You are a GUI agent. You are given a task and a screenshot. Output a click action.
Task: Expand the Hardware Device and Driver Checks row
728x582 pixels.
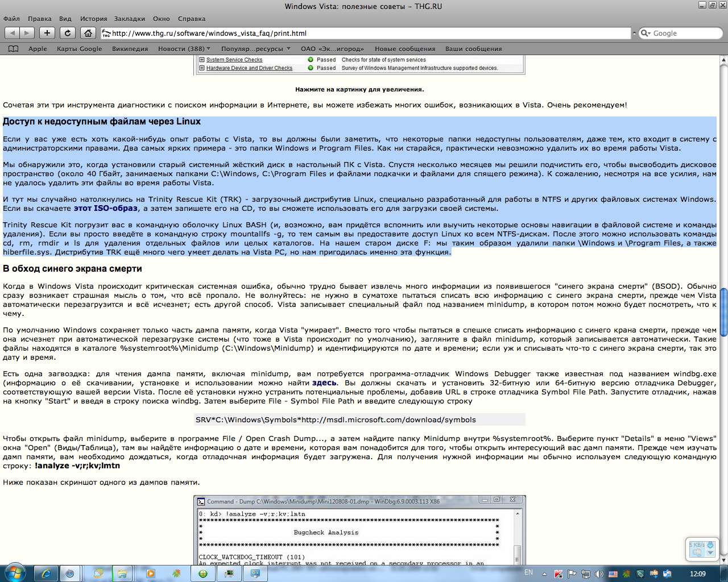tap(202, 68)
